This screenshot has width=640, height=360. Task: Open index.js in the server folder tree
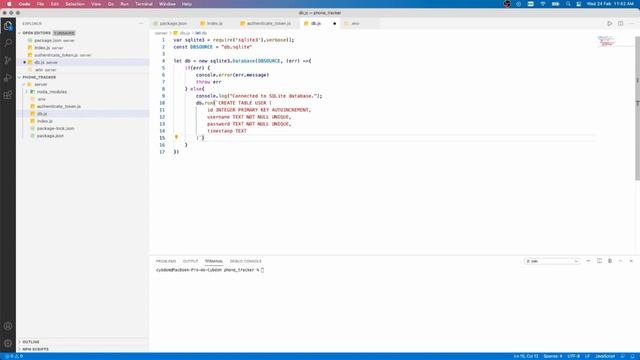44,121
